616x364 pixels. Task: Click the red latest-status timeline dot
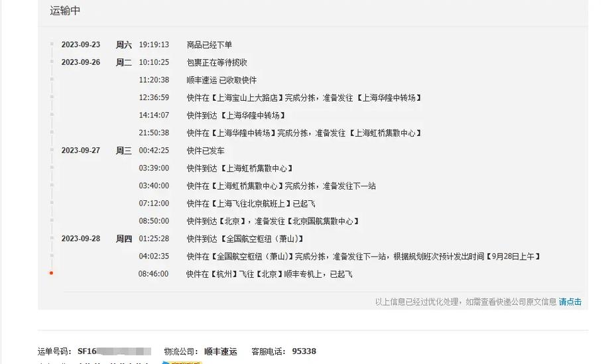pyautogui.click(x=51, y=273)
